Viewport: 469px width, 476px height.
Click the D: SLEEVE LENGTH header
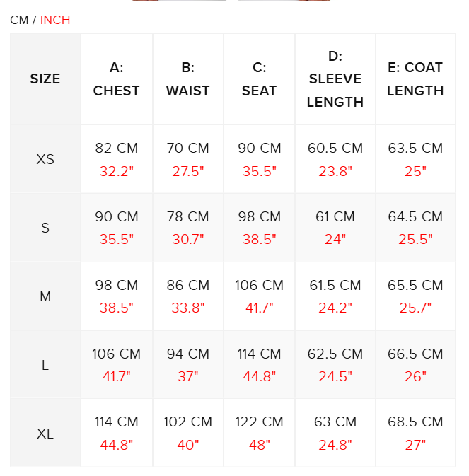pos(335,79)
